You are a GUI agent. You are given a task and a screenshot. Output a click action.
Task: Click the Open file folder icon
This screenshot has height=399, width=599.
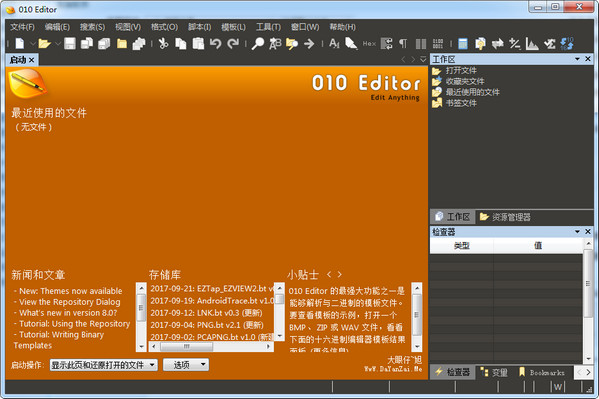[x=45, y=44]
